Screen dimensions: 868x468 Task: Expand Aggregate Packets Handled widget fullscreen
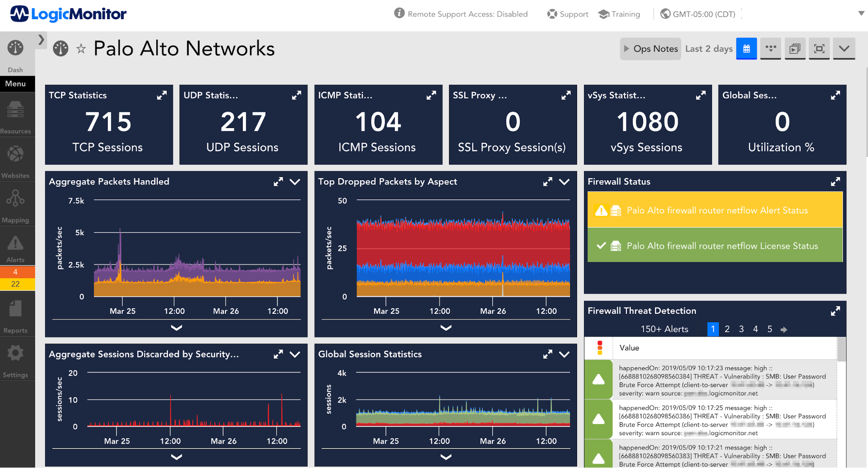[278, 182]
